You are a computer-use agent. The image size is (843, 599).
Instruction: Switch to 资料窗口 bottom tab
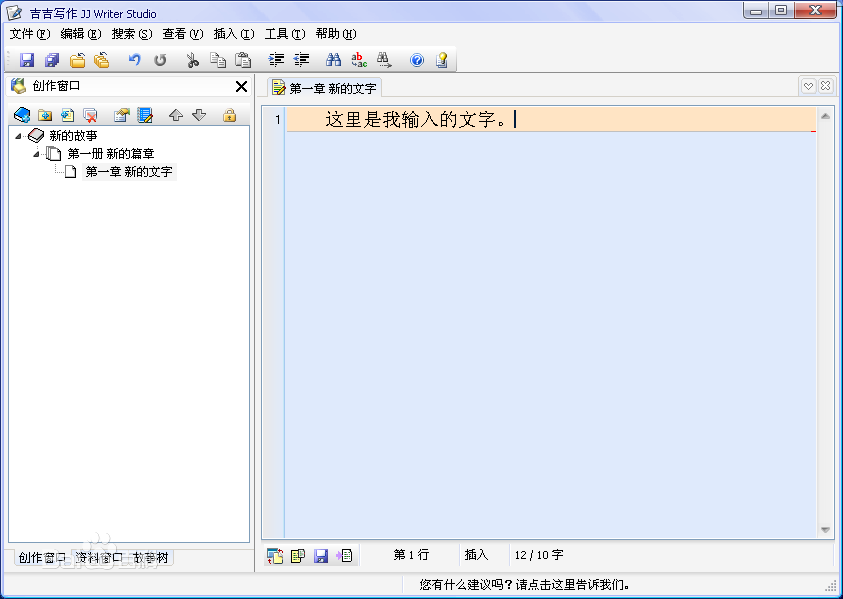(99, 558)
